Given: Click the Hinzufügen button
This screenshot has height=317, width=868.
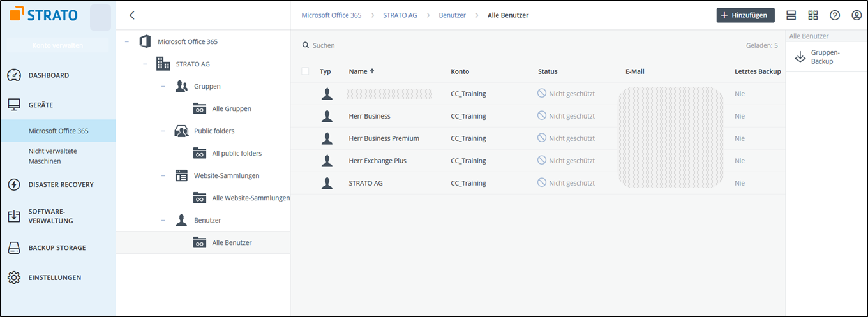Looking at the screenshot, I should (x=745, y=15).
